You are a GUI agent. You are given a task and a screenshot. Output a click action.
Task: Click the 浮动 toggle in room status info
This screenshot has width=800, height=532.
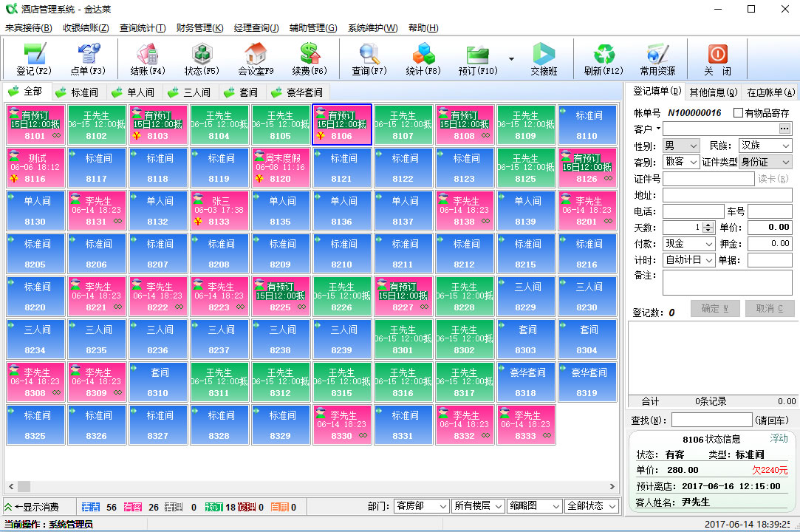click(779, 438)
